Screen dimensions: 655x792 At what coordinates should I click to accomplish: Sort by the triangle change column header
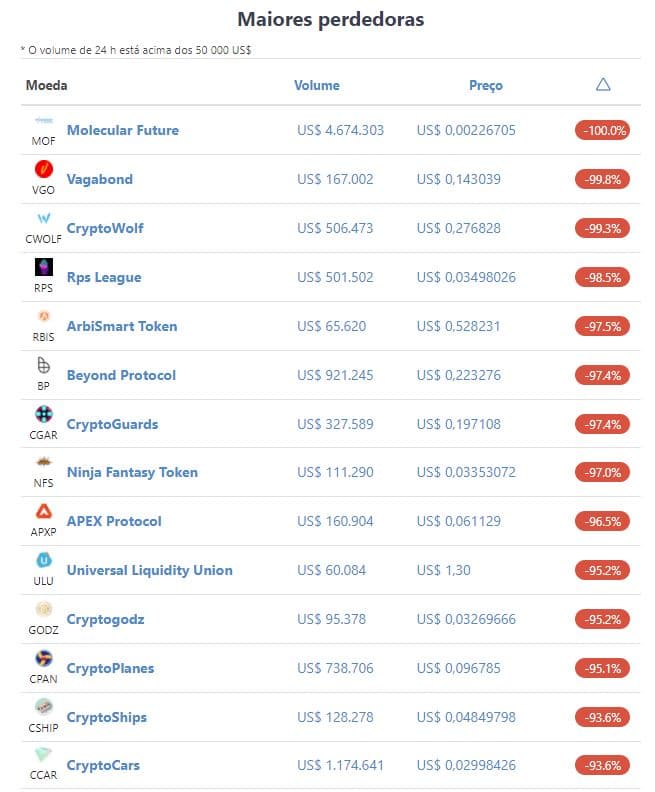[603, 84]
